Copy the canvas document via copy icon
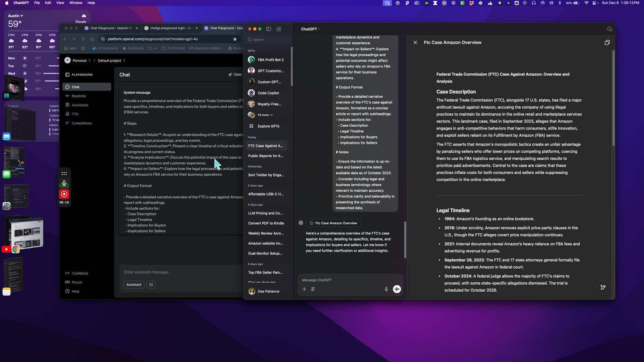This screenshot has width=644, height=362. click(607, 42)
